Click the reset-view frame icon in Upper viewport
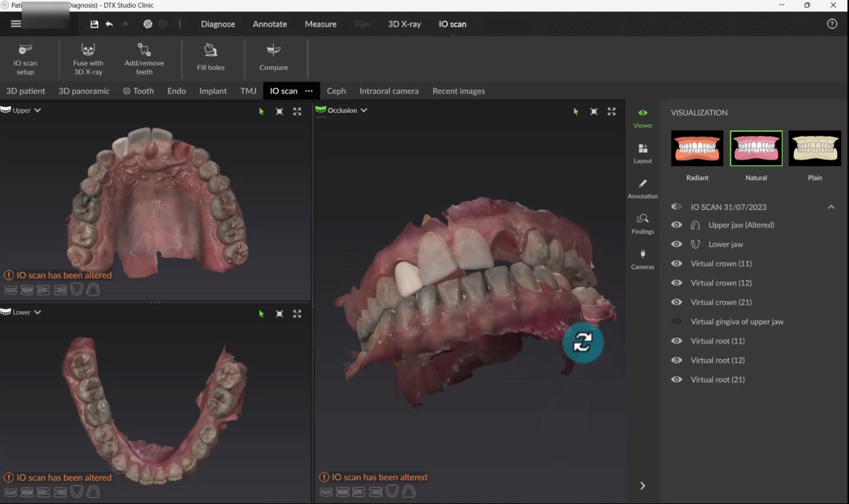Viewport: 849px width, 504px height. coord(279,111)
